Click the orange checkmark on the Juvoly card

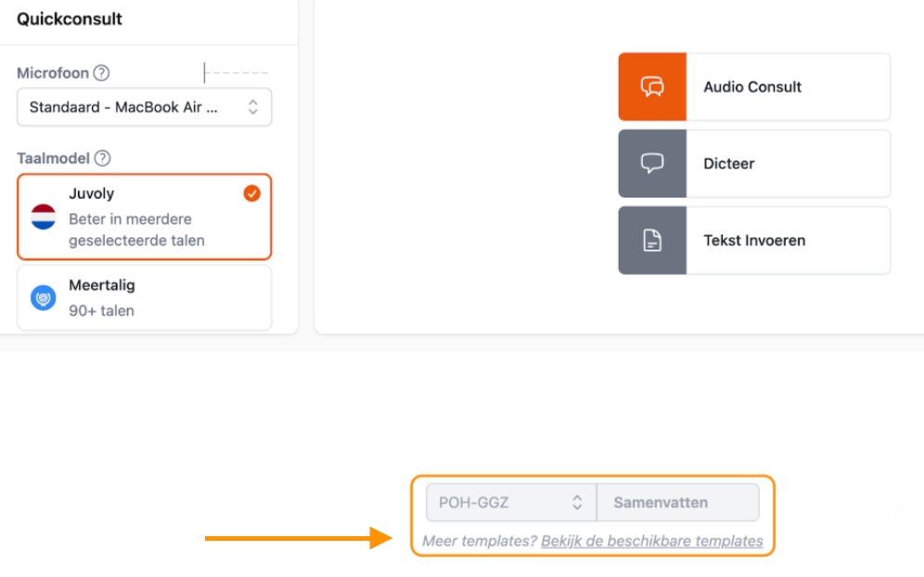[251, 194]
